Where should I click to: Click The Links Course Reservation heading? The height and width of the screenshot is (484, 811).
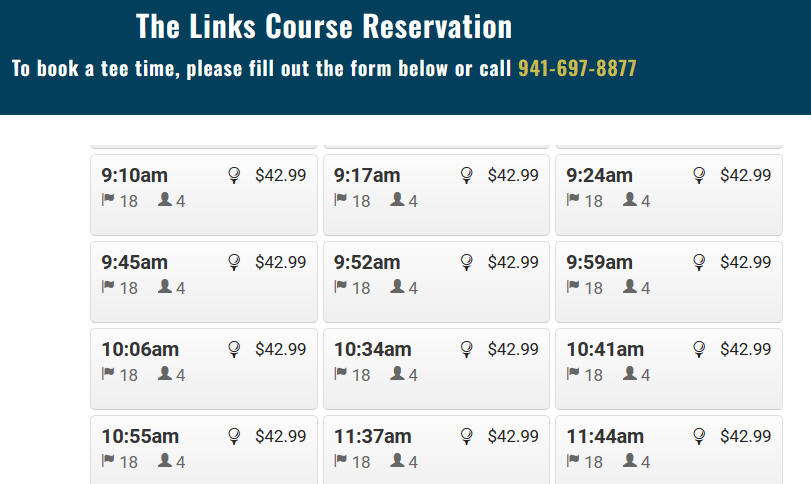(324, 26)
